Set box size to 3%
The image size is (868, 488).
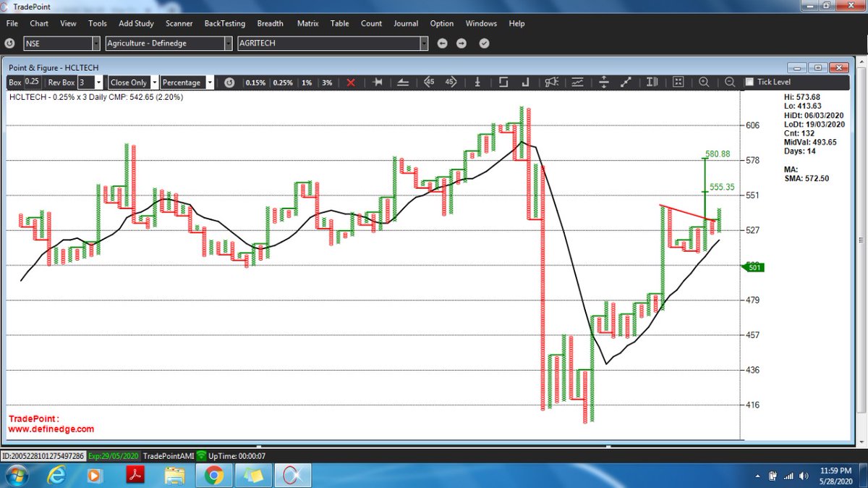pyautogui.click(x=327, y=83)
